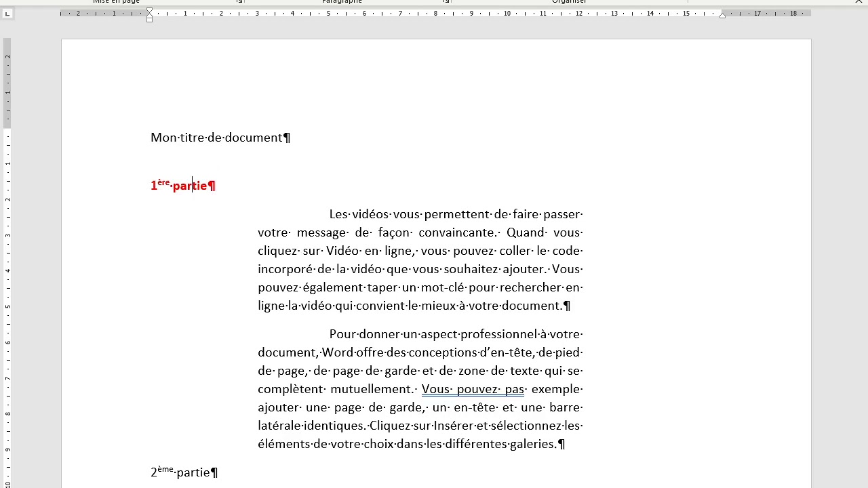Click the word "convaincante" in first paragraph
Viewport: 868px width, 488px height.
coord(457,232)
